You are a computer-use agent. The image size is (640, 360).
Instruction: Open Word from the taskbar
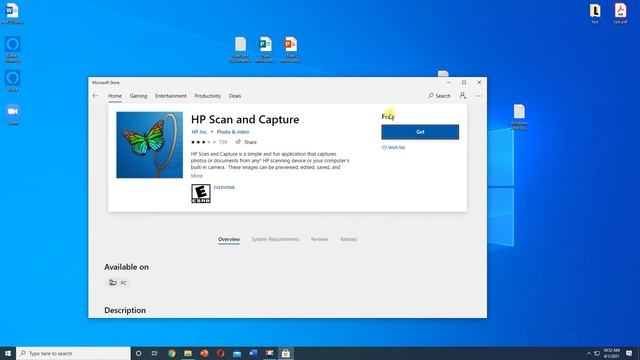pyautogui.click(x=253, y=353)
